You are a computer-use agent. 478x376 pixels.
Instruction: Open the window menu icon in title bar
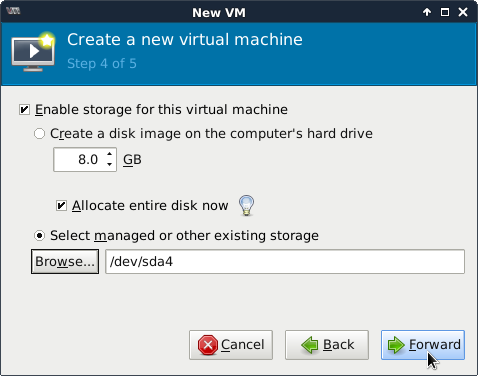pyautogui.click(x=13, y=11)
